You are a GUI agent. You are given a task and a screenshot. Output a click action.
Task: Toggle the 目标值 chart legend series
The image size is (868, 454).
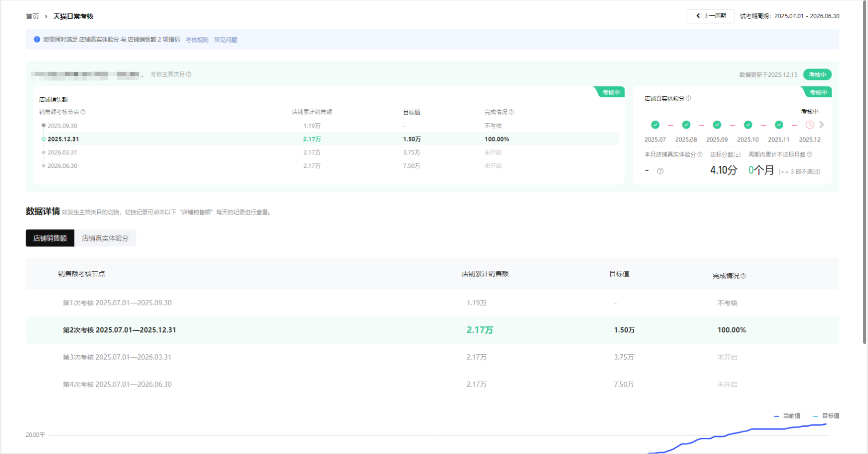tap(826, 416)
